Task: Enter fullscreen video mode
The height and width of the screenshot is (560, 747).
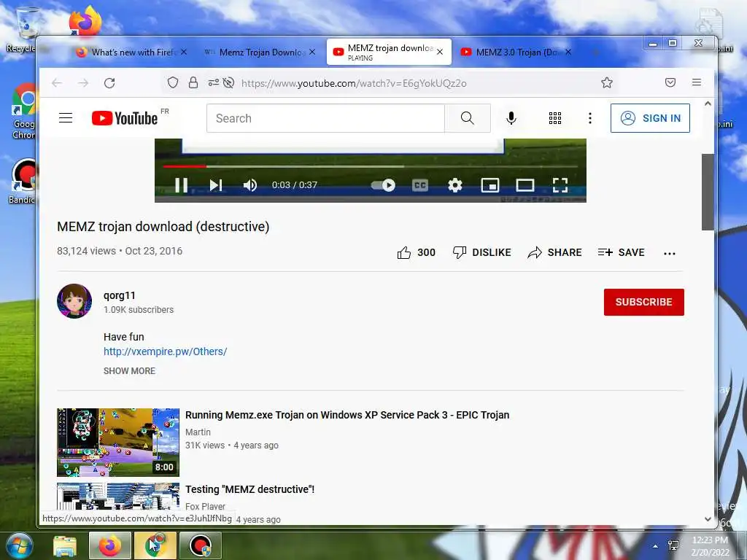Action: click(560, 184)
